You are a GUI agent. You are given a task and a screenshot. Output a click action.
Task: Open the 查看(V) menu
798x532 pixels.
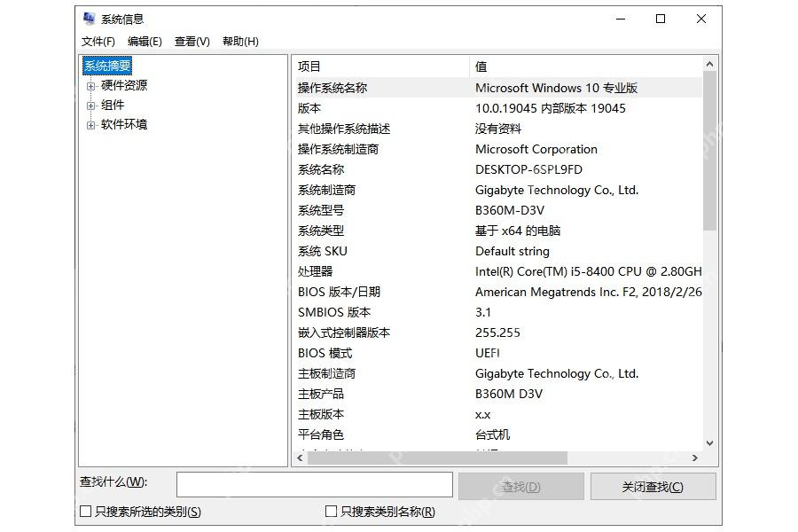tap(192, 42)
